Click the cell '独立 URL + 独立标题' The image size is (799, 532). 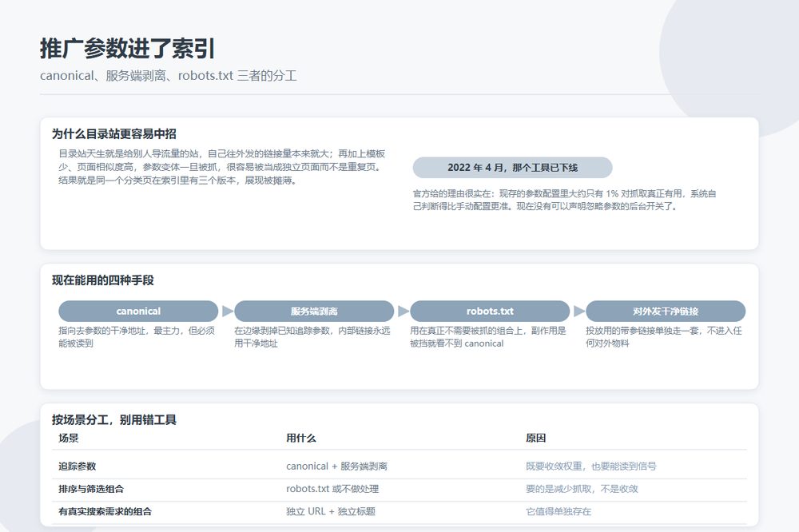click(331, 511)
